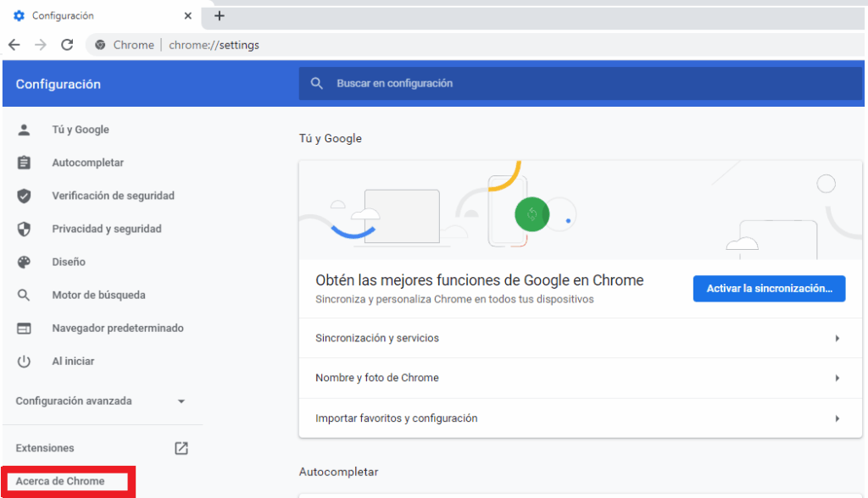
Task: Click the Autocompletar clipboard icon
Action: tap(24, 163)
